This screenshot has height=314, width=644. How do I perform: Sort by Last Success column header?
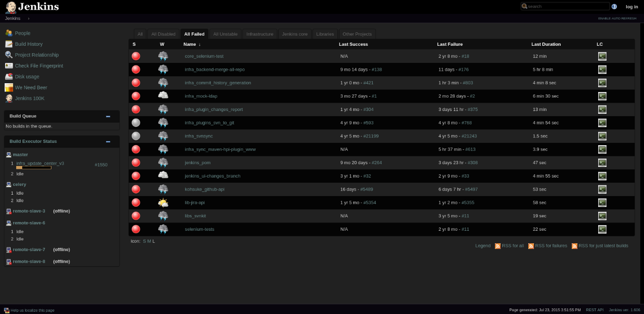pos(353,44)
